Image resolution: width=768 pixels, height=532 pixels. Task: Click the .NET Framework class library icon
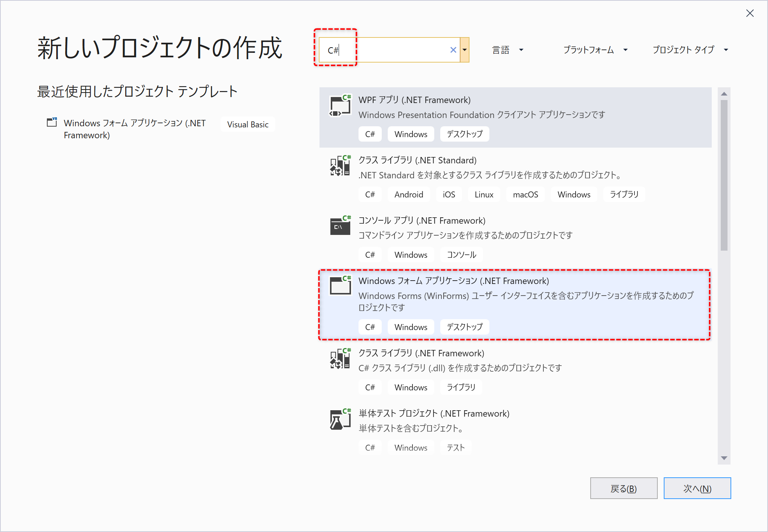340,359
